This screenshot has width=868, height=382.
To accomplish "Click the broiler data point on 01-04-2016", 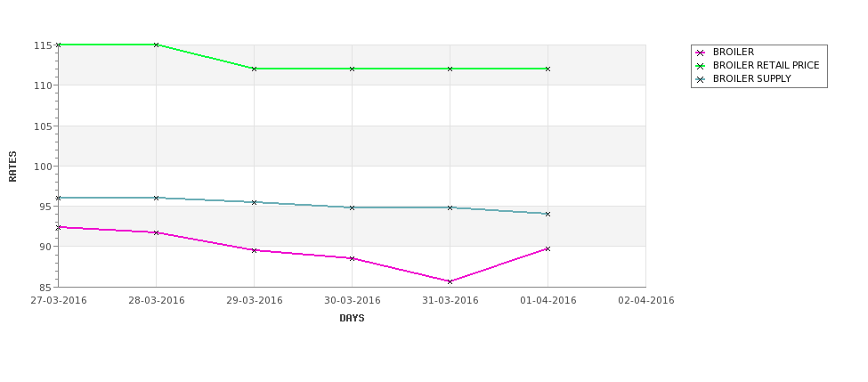I will [548, 249].
